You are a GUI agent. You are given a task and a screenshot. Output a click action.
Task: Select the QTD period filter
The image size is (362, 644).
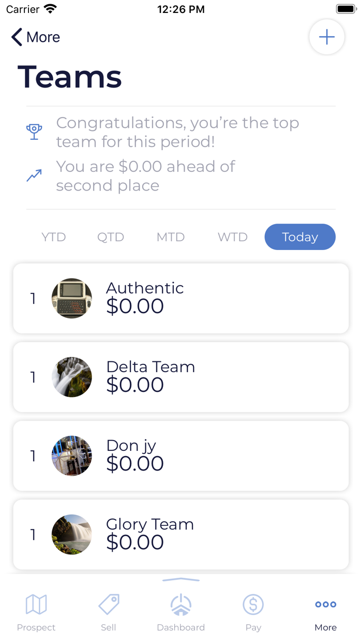[111, 237]
